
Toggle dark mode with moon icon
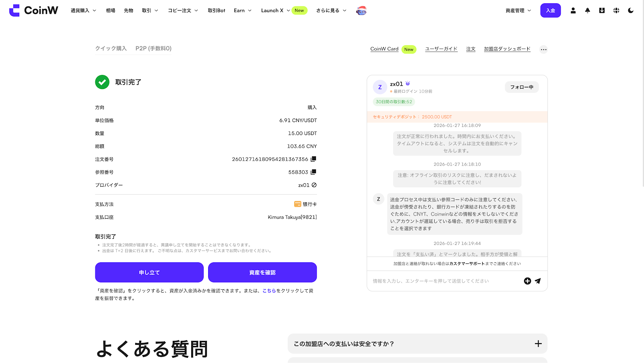pyautogui.click(x=631, y=10)
